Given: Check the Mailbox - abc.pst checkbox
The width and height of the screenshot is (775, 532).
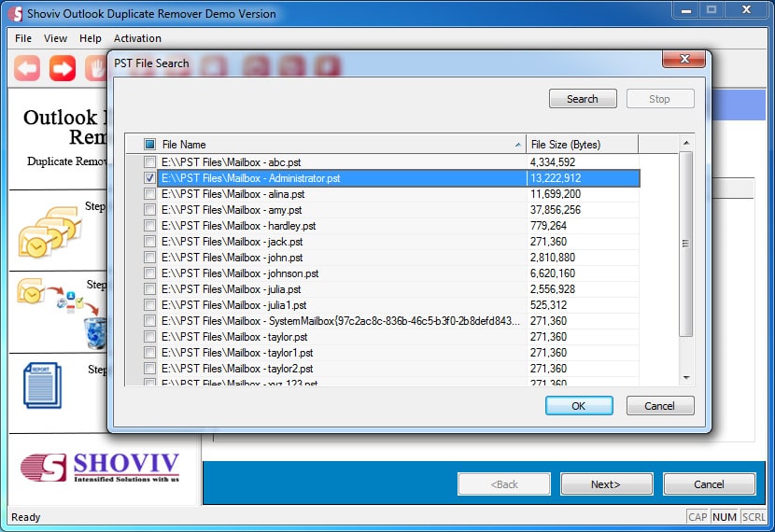Looking at the screenshot, I should (x=149, y=162).
